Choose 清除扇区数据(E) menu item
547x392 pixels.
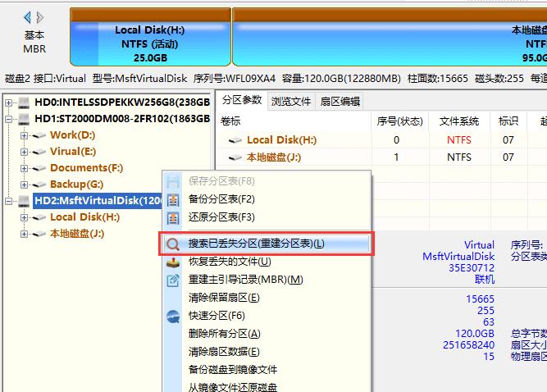point(267,352)
